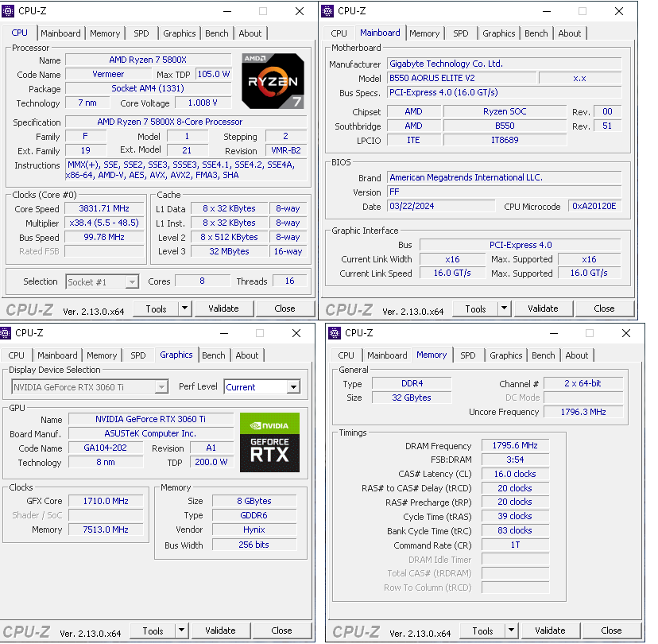658x644 pixels.
Task: Click the NVIDIA GeForce RTX logo
Action: (x=269, y=442)
